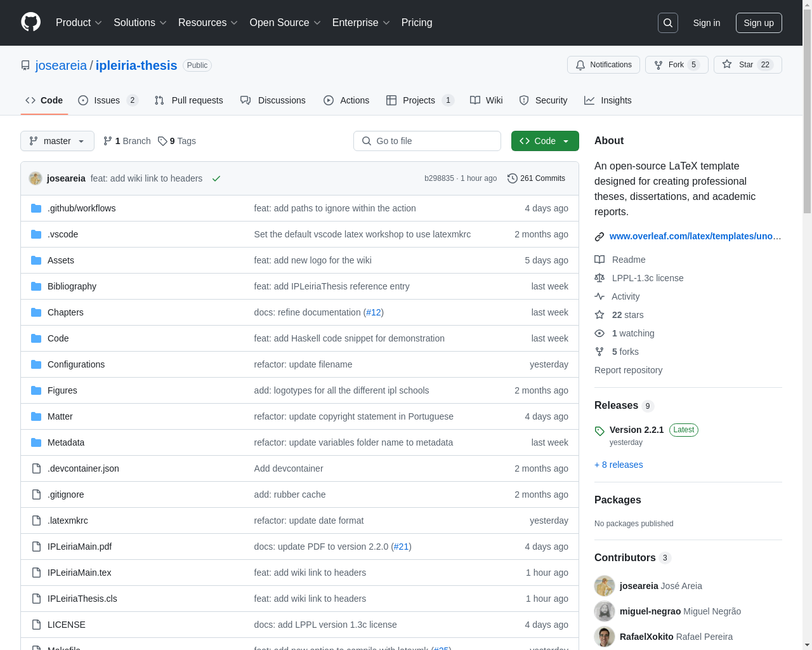Click the Assets folder icon
This screenshot has width=812, height=650.
pyautogui.click(x=36, y=260)
